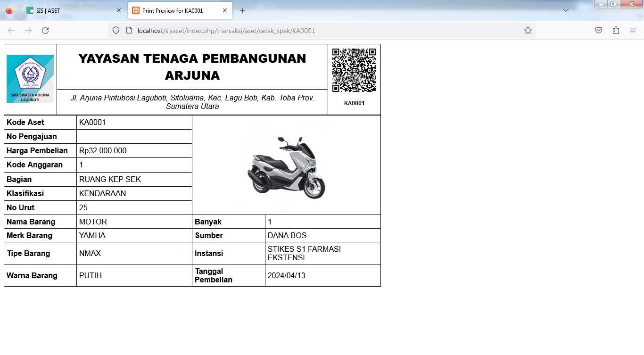Viewport: 644px width, 355px height.
Task: Open the Pocket save button
Action: coord(598,31)
